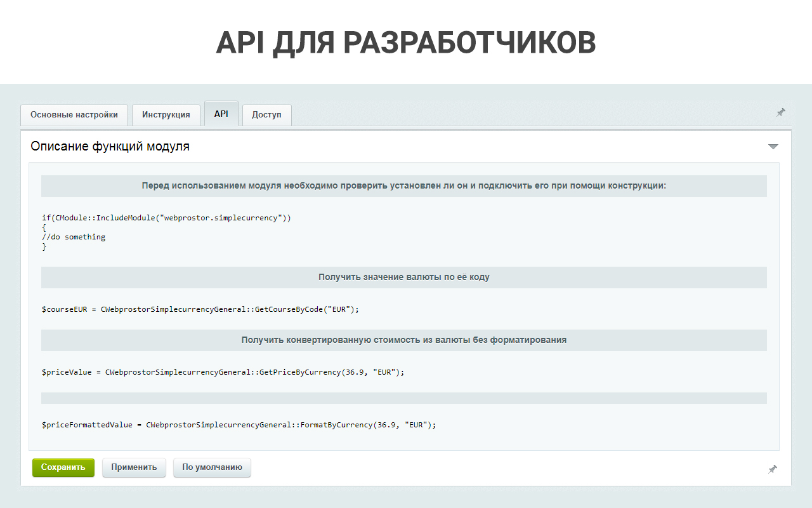Viewport: 812px width, 508px height.
Task: Open the 'Инструкция' tab
Action: pos(166,115)
